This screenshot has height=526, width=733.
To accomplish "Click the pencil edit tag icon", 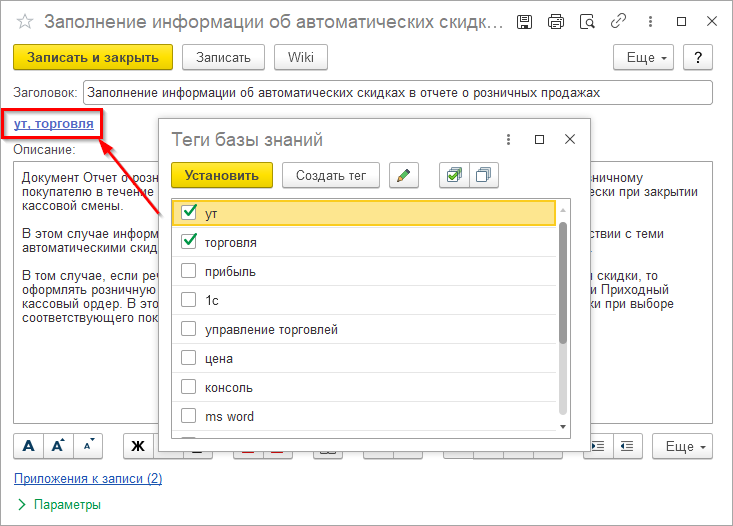I will point(404,176).
